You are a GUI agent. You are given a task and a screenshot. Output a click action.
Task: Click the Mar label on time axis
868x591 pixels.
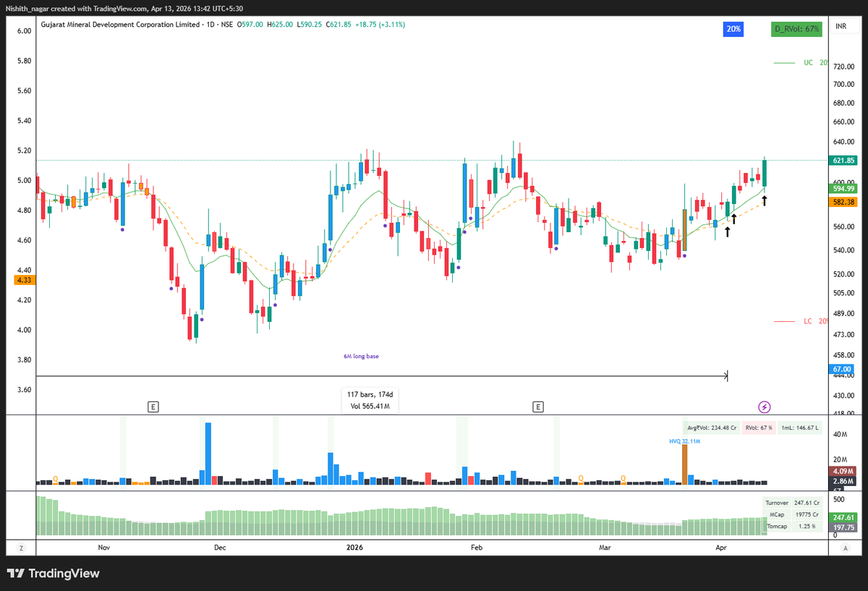point(605,548)
